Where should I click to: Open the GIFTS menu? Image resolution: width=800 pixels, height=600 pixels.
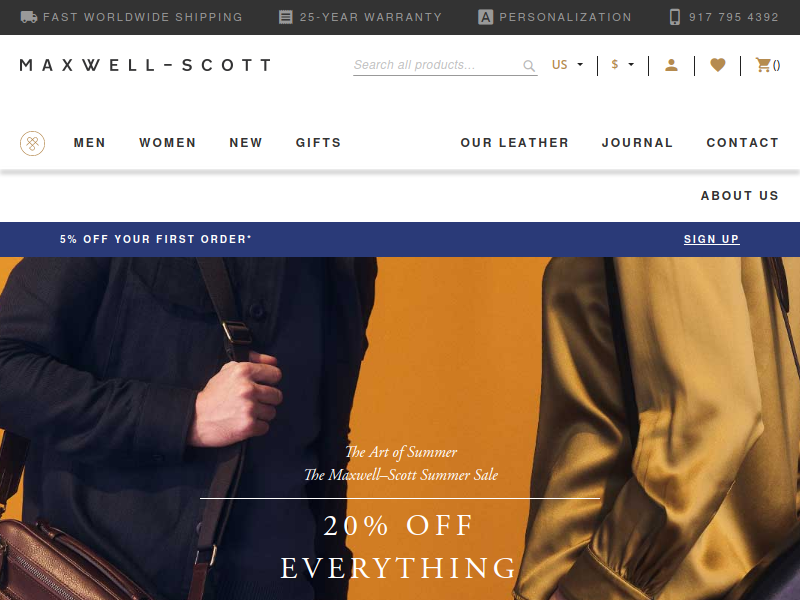(x=318, y=143)
